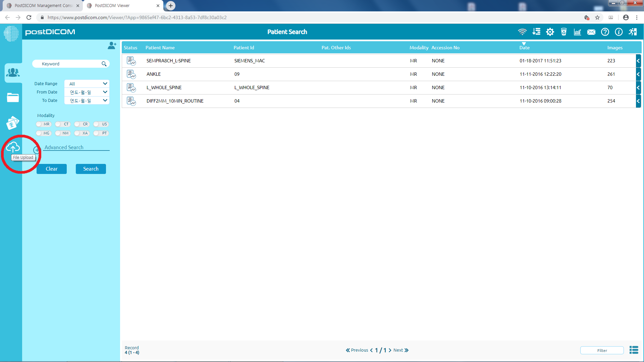This screenshot has width=644, height=362.
Task: Reload the page with browser refresh
Action: pos(29,17)
